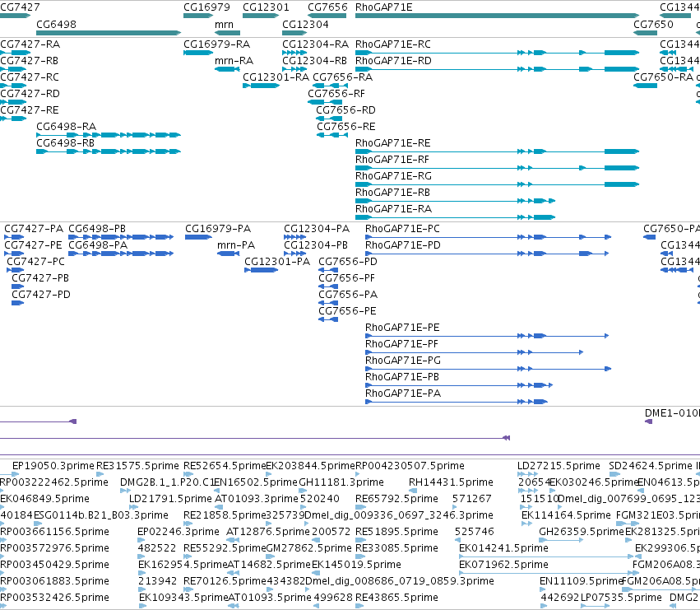Click EST RP003661156.5prime

(54, 532)
